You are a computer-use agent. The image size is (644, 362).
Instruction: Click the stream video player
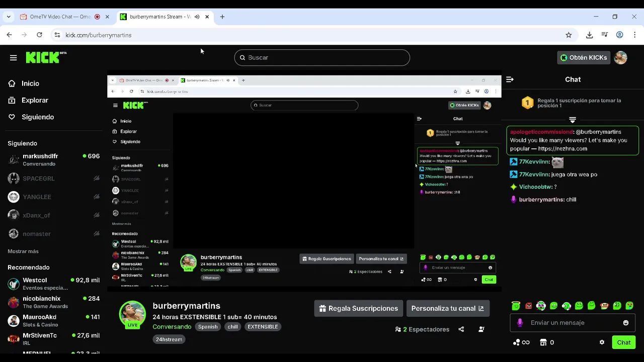(304, 181)
